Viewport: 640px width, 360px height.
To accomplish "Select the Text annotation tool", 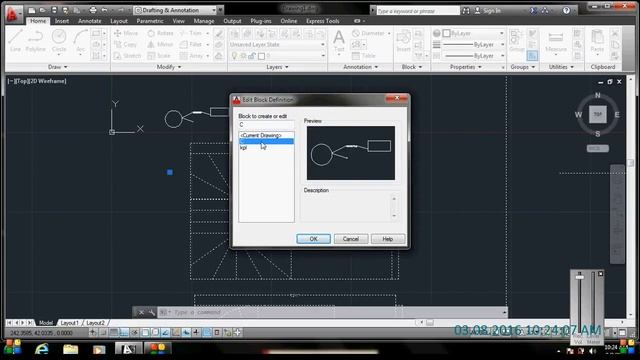I will (x=339, y=42).
